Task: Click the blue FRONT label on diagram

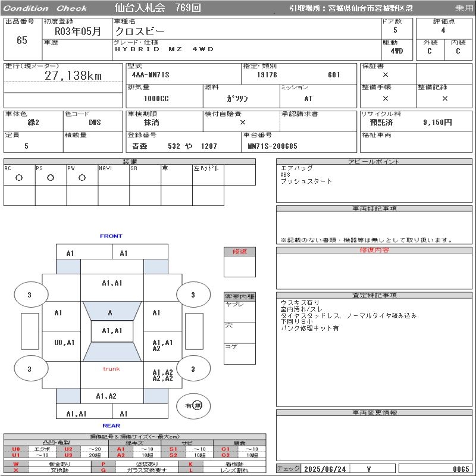Action: 111,236
